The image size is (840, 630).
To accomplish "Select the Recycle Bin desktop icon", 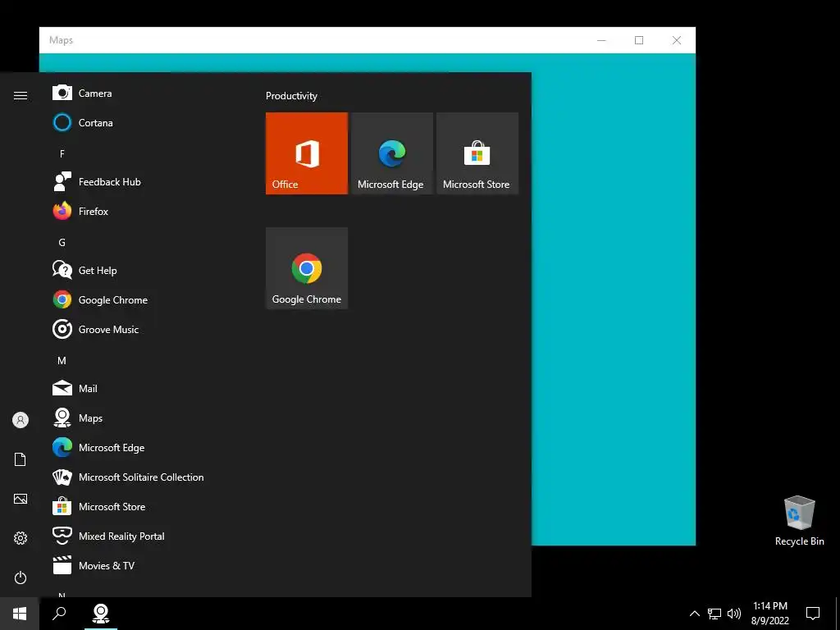I will coord(799,520).
